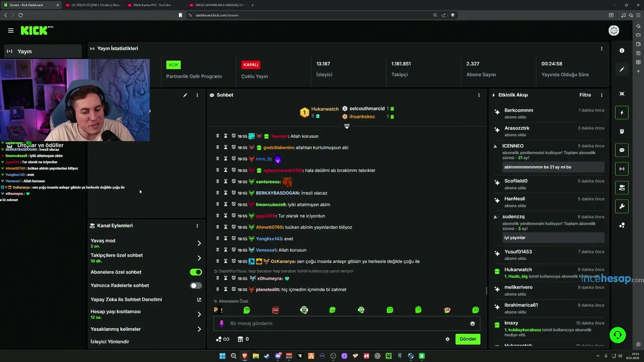
Task: Open Yavaş mod settings
Action: pos(146,243)
